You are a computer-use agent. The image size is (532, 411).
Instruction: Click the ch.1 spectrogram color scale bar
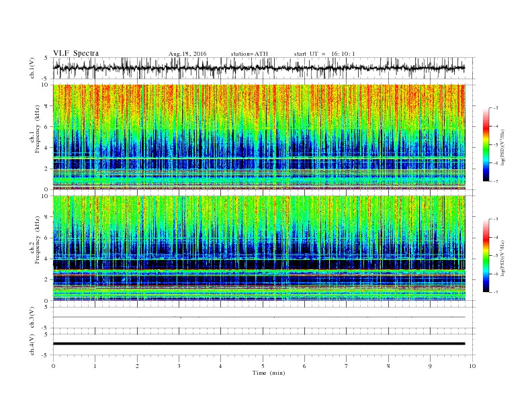[486, 144]
